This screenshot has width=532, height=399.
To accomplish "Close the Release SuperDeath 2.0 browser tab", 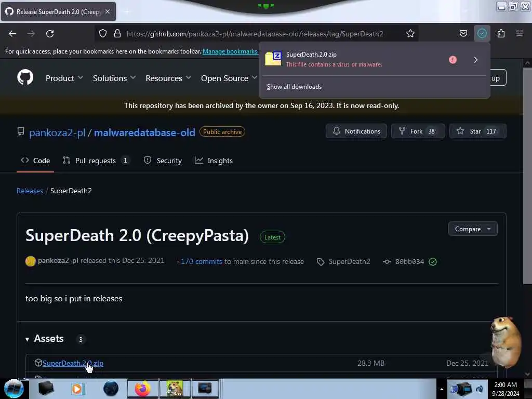I will (107, 11).
